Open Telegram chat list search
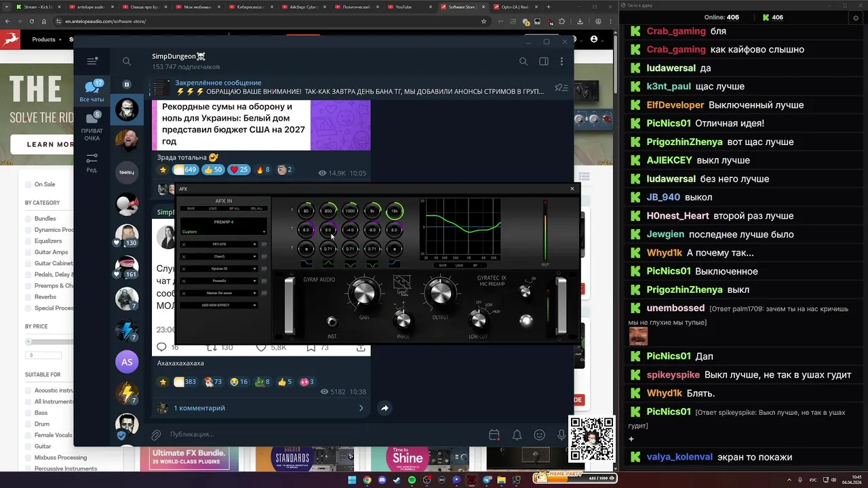 click(x=127, y=61)
